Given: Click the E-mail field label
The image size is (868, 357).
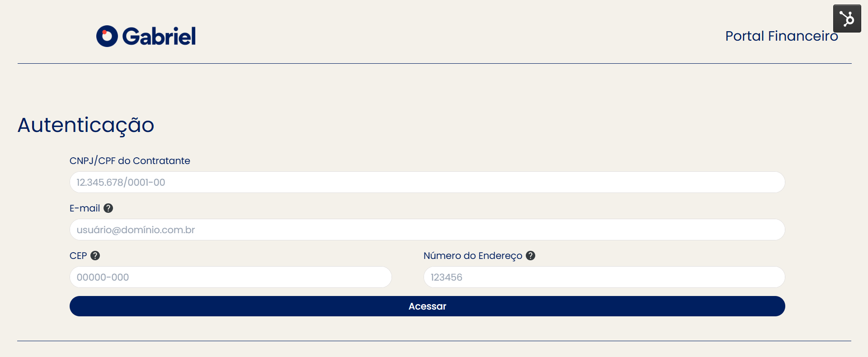Looking at the screenshot, I should coord(85,208).
